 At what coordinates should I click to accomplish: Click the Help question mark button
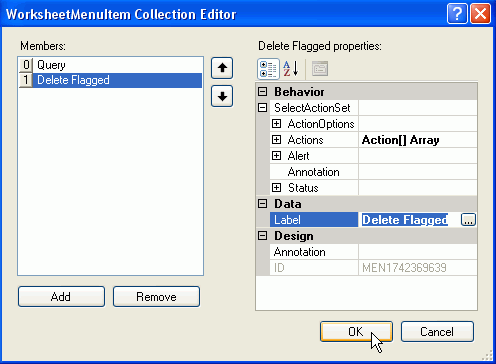coord(457,14)
